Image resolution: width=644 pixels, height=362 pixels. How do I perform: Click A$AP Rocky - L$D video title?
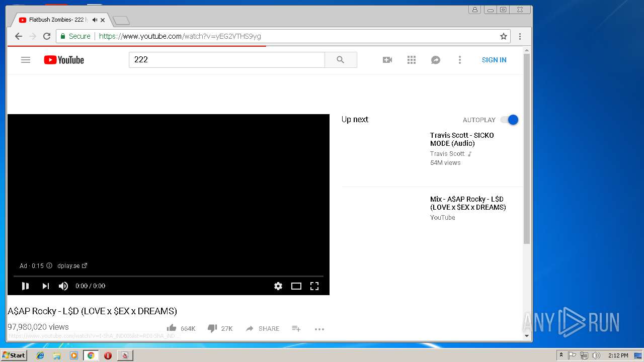pyautogui.click(x=93, y=311)
